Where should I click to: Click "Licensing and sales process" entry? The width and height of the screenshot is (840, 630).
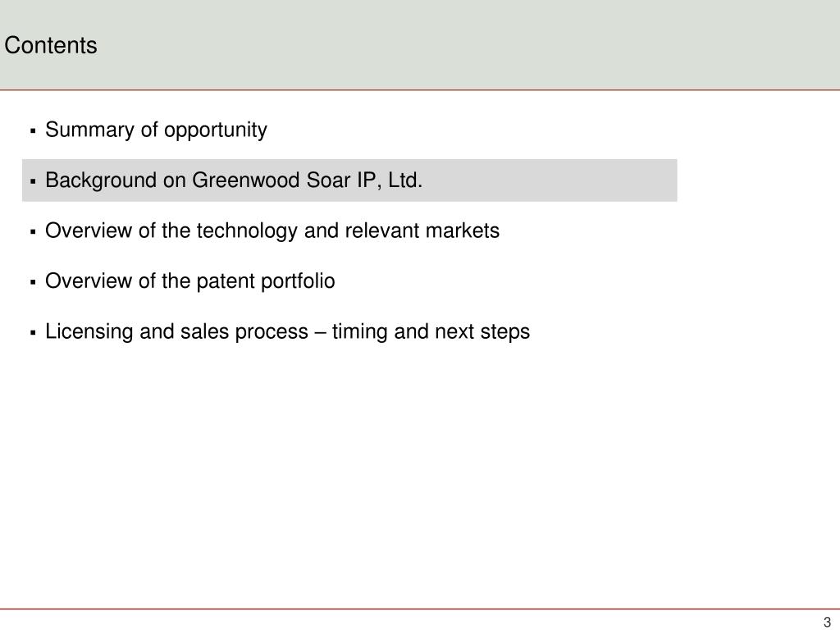(x=177, y=331)
